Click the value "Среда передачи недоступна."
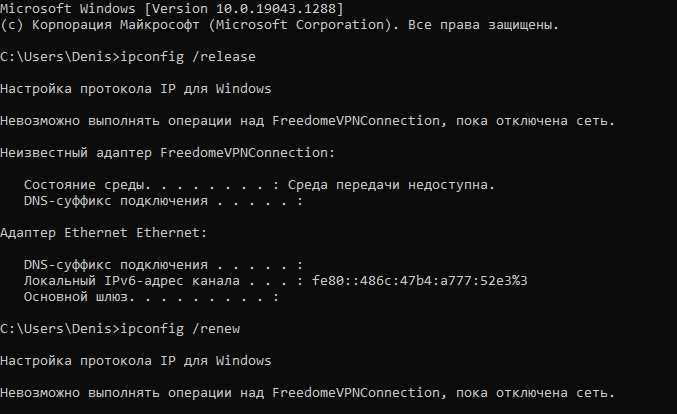The image size is (677, 414). (391, 184)
